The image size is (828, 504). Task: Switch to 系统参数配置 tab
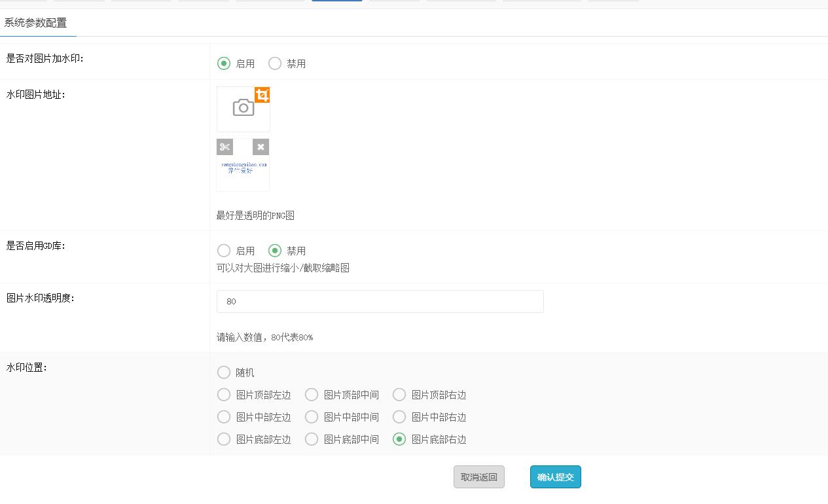[x=36, y=23]
